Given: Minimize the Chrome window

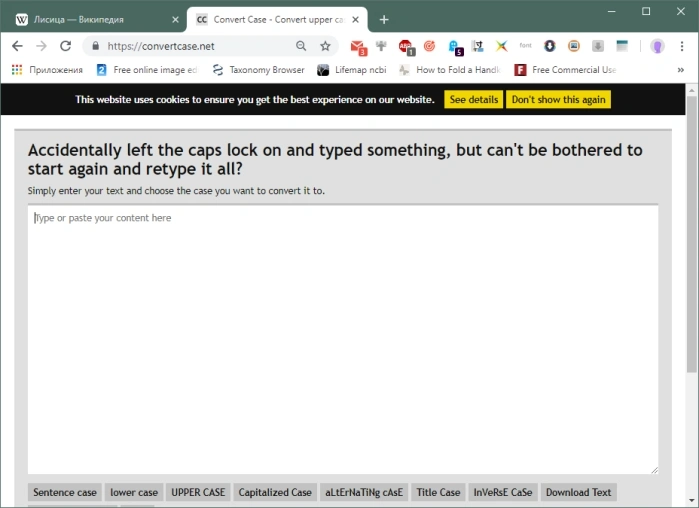Looking at the screenshot, I should coord(612,12).
